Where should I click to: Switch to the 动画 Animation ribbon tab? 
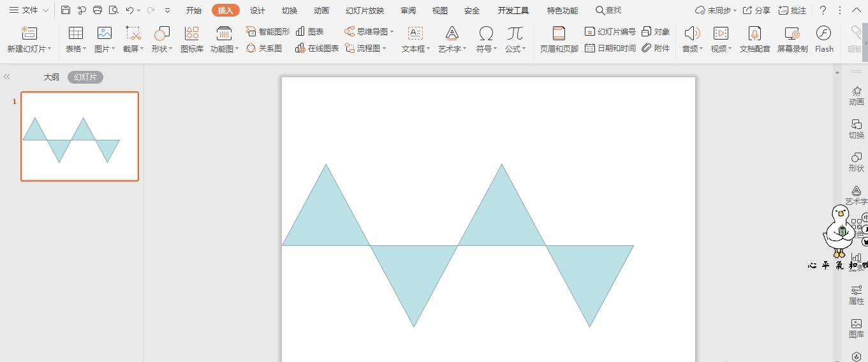[321, 10]
